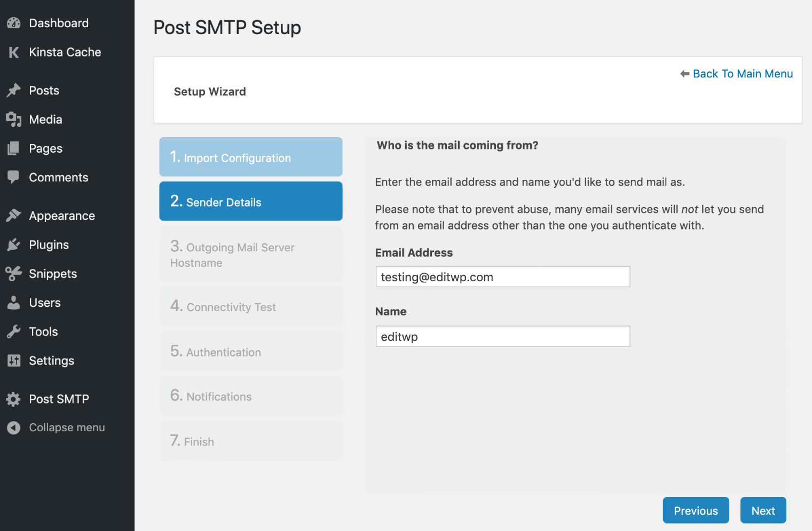Click the Pages icon
The image size is (812, 531).
pos(13,148)
